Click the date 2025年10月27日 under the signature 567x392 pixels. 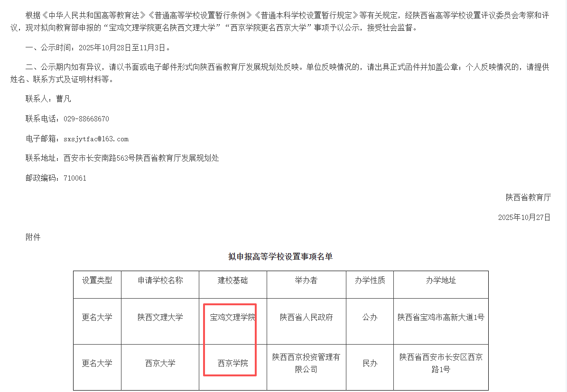tap(524, 217)
